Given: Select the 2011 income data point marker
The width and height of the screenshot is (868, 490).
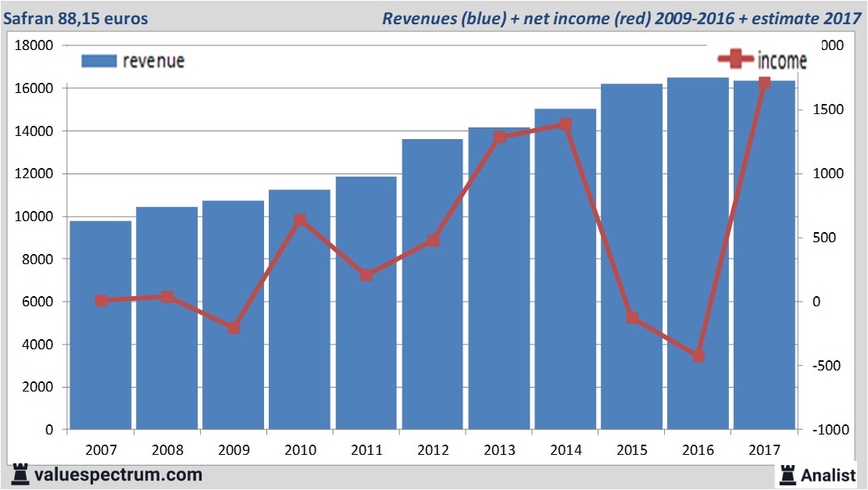Looking at the screenshot, I should (x=366, y=275).
